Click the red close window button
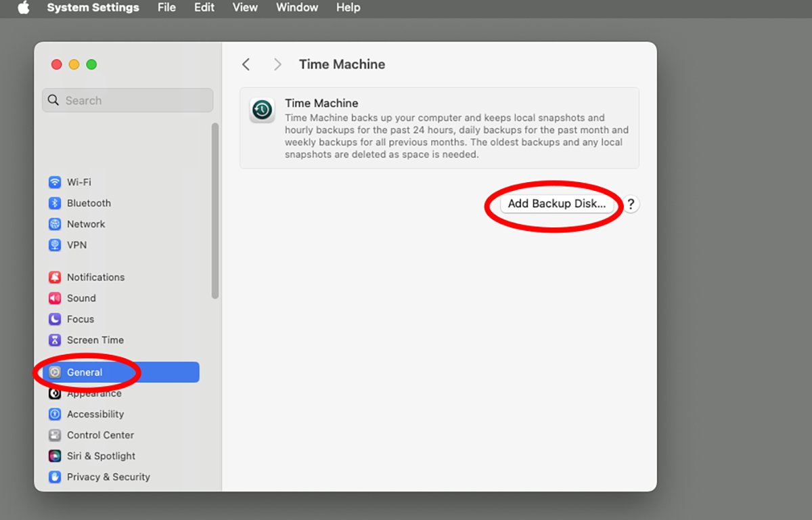Screen dimensions: 812x520 57,64
